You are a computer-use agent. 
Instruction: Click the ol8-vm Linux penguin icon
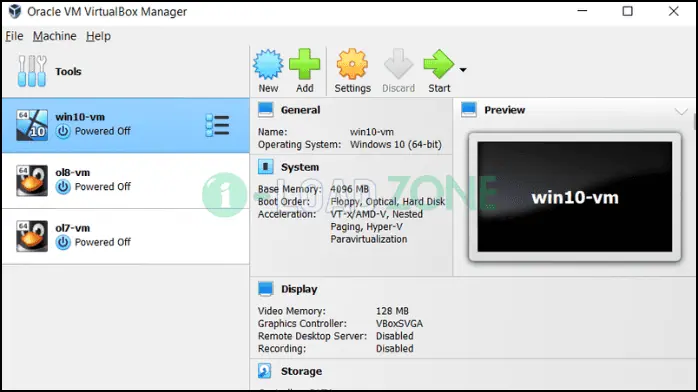pos(32,181)
